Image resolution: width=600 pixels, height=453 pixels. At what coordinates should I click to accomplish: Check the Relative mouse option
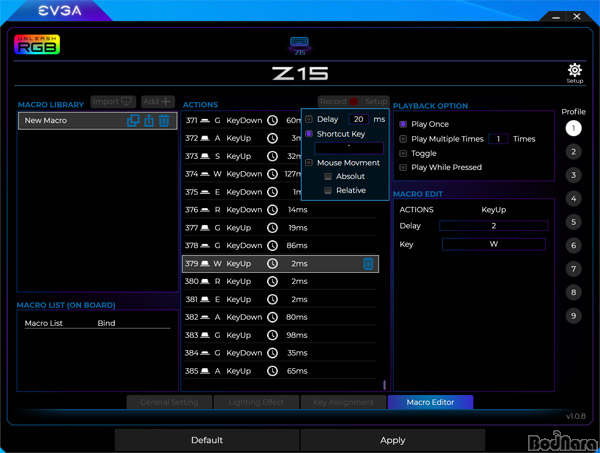click(328, 191)
